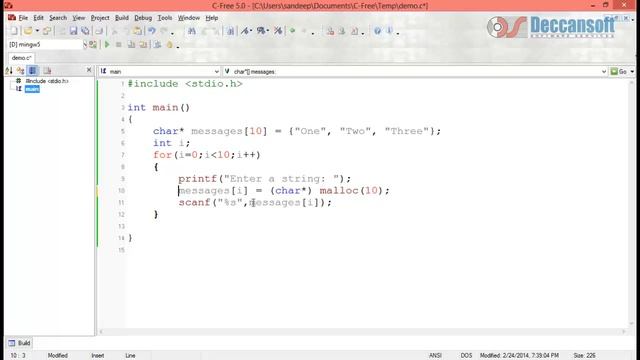Open the Build menu
The image size is (640, 360).
click(122, 18)
